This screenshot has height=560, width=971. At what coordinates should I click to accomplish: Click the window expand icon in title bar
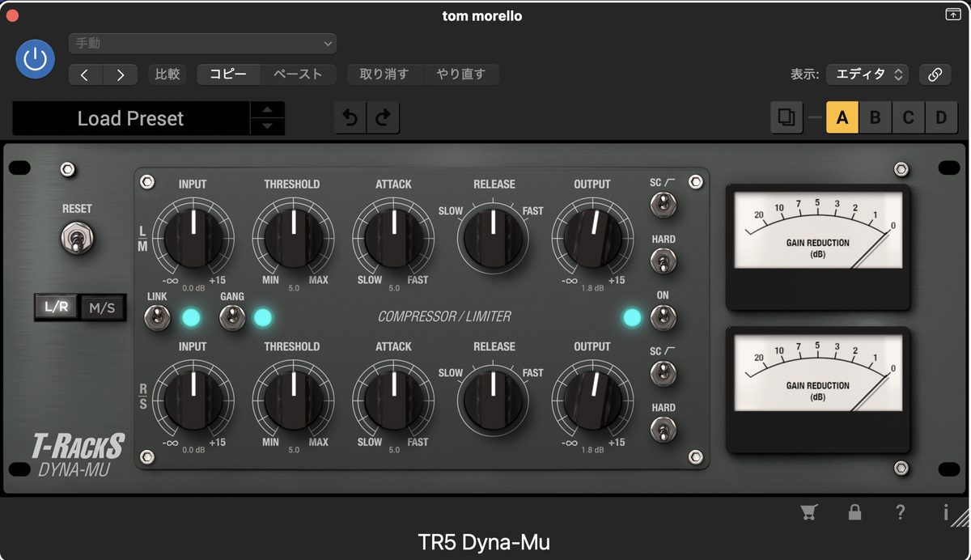click(x=952, y=15)
